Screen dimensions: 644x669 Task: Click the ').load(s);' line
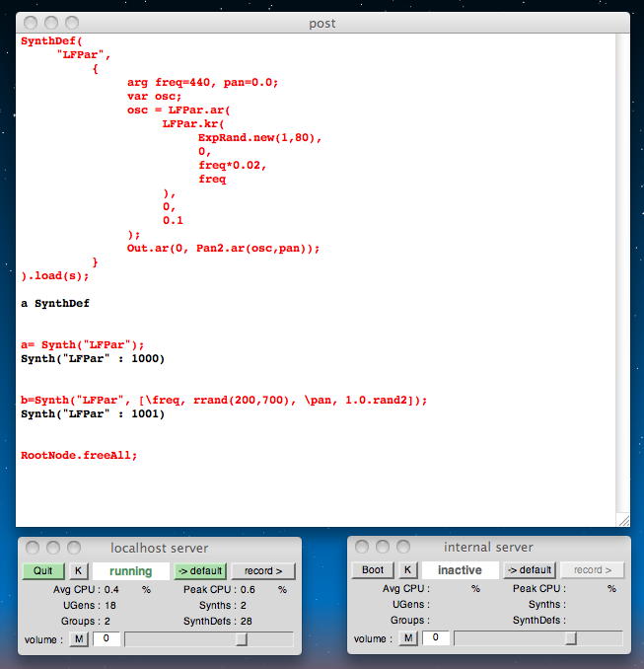[x=55, y=275]
